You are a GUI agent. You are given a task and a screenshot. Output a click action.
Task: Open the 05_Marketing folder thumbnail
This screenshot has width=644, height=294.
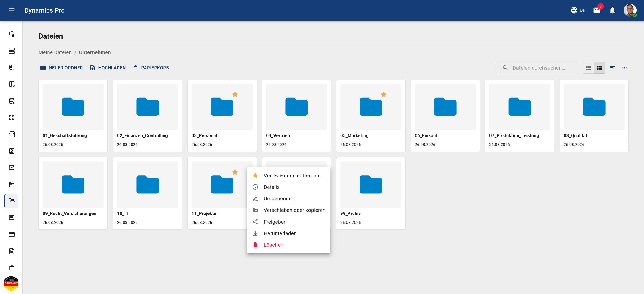point(371,107)
